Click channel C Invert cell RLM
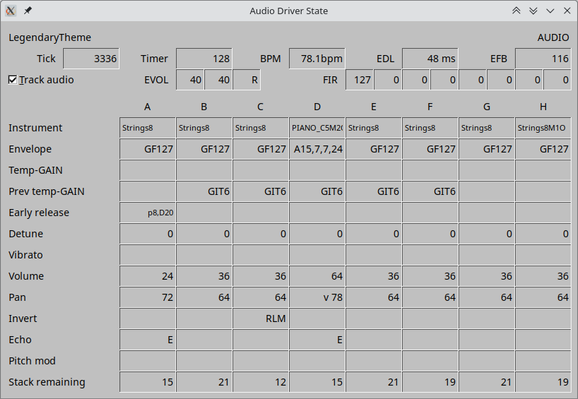The image size is (578, 399). tap(261, 319)
